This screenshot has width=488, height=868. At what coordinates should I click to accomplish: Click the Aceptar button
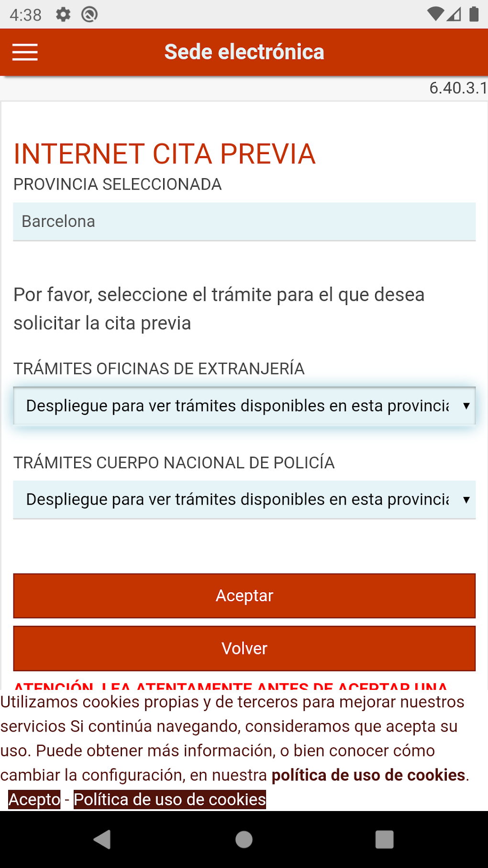click(x=244, y=596)
